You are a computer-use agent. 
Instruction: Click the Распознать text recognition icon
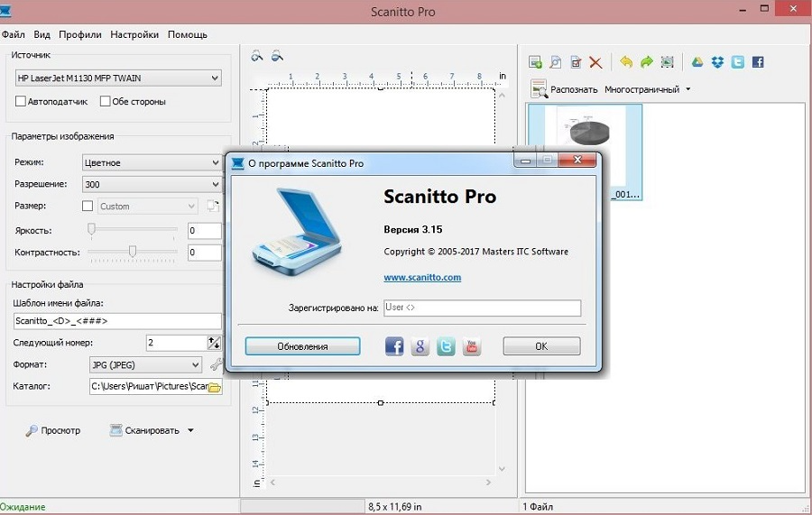click(540, 88)
